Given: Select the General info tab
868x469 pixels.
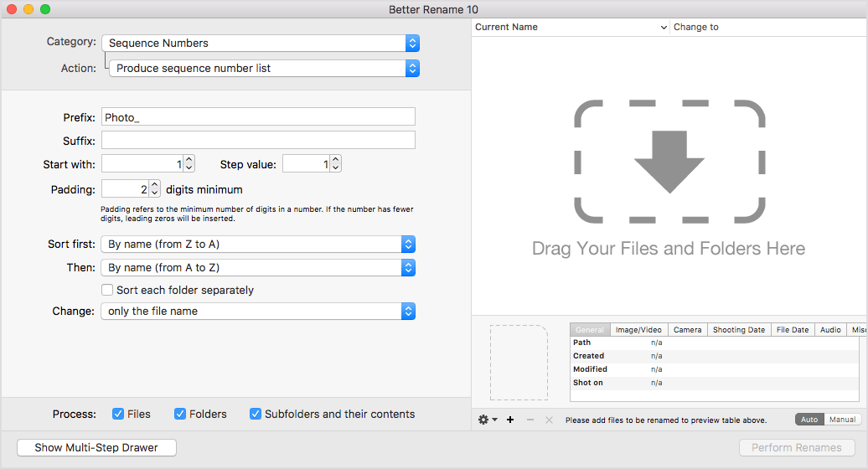Looking at the screenshot, I should pos(590,330).
